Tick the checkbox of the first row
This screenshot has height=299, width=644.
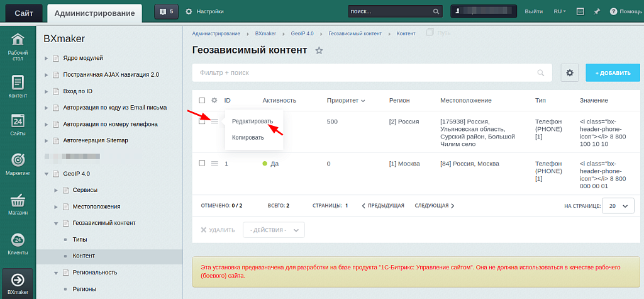point(202,121)
